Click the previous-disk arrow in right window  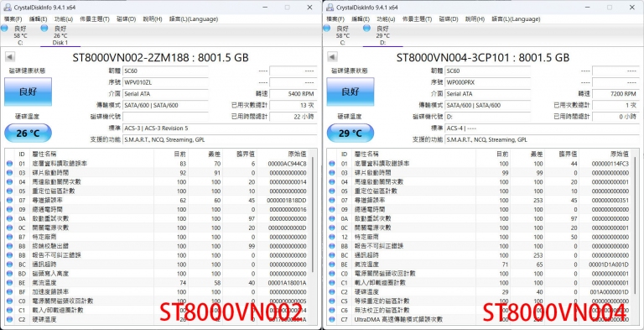pos(332,57)
